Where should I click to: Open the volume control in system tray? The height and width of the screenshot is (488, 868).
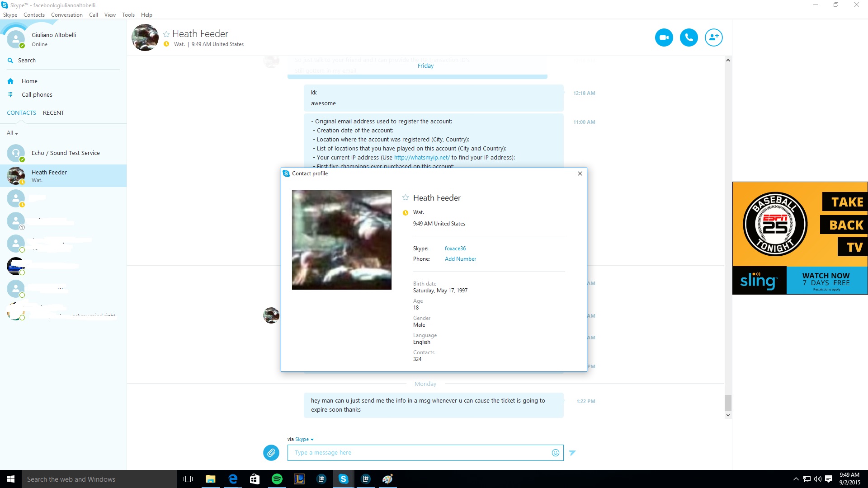point(818,479)
